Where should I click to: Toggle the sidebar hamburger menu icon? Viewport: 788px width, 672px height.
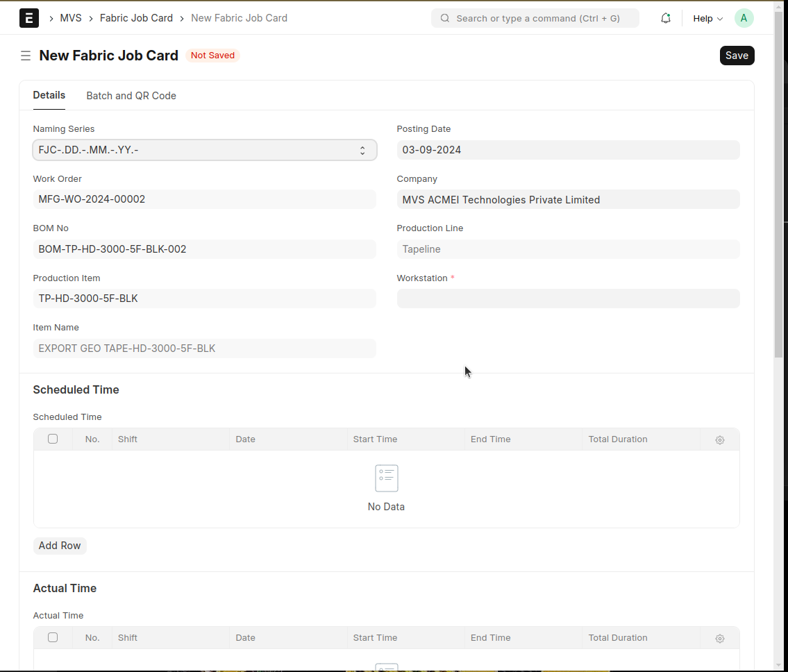coord(26,56)
